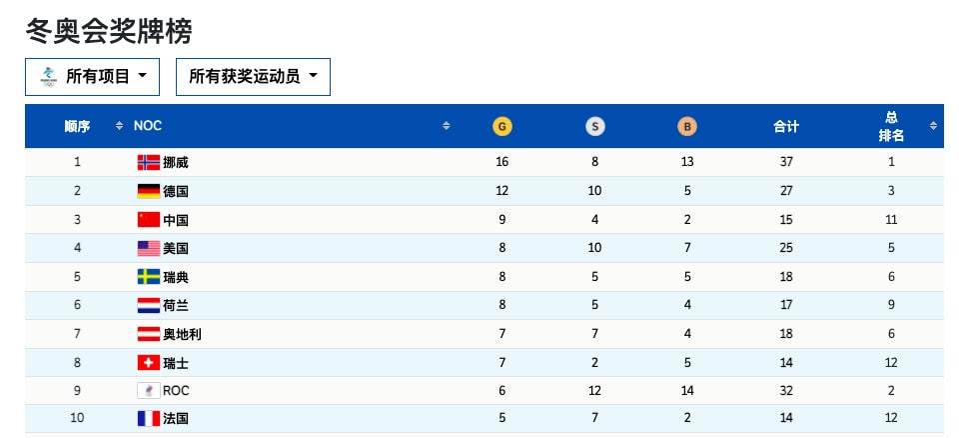Click Norway's gold medal count 16
This screenshot has height=438, width=980.
tap(501, 162)
